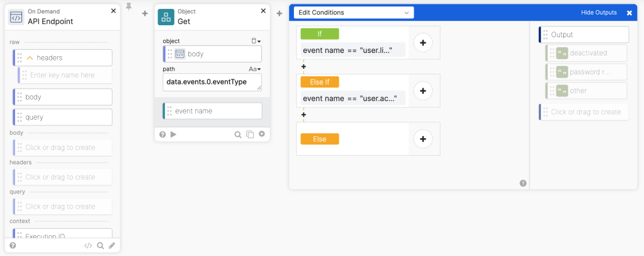
Task: Click the search icon in API Endpoint footer
Action: click(x=100, y=246)
